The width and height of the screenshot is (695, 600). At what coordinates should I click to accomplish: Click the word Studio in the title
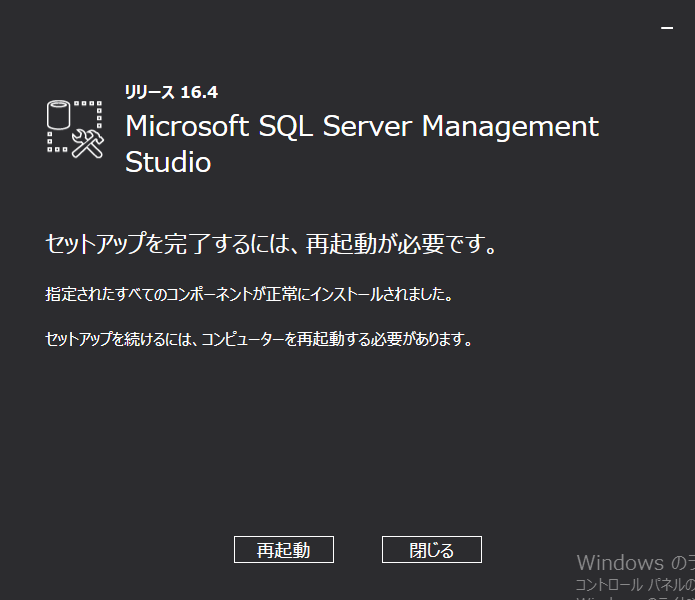coord(168,162)
